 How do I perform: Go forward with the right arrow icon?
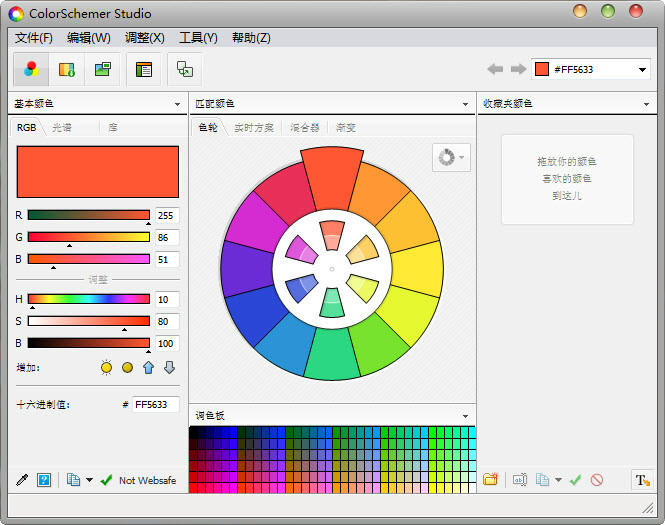(518, 69)
